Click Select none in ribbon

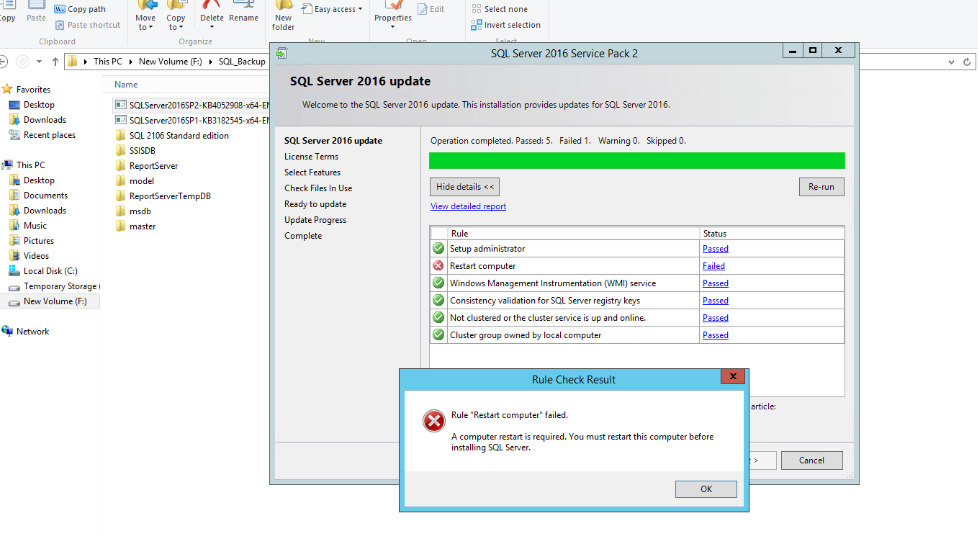pyautogui.click(x=500, y=9)
